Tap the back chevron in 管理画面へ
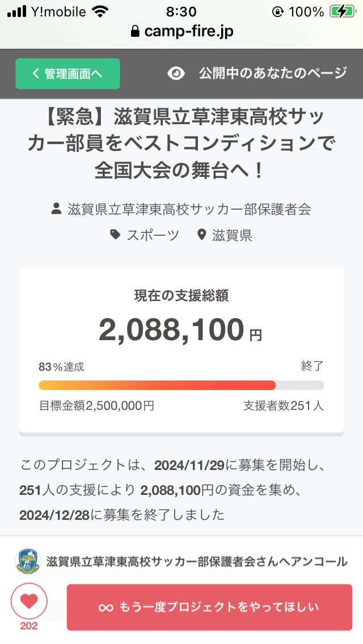 [x=36, y=74]
